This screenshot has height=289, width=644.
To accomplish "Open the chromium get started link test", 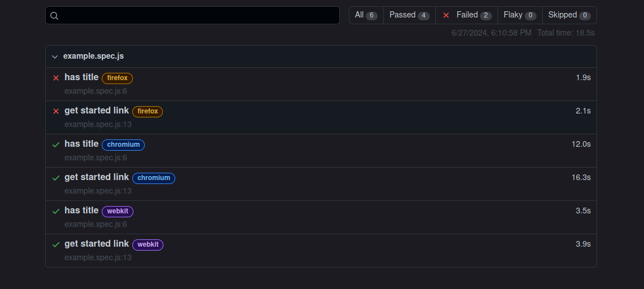I will (x=97, y=177).
